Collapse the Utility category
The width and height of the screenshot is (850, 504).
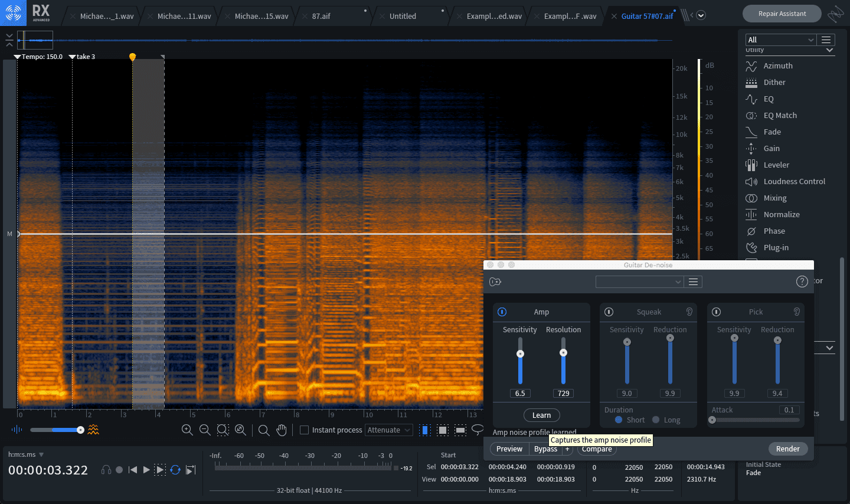tap(830, 50)
